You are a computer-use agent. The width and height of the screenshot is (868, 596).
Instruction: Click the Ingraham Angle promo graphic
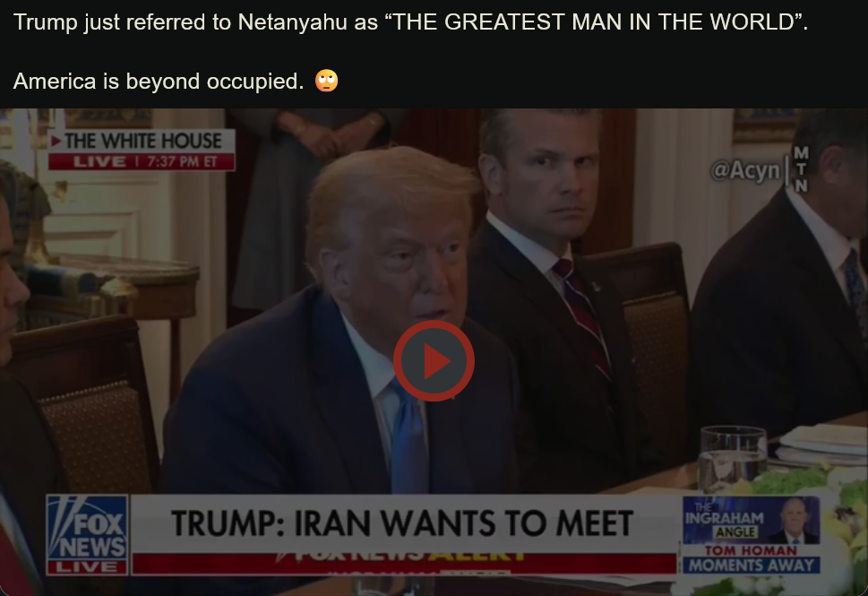(752, 521)
